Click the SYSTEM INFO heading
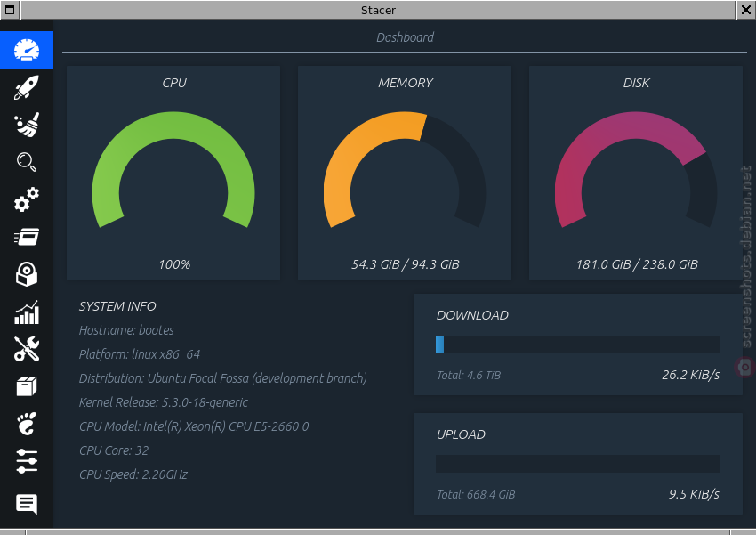756x535 pixels. click(117, 306)
